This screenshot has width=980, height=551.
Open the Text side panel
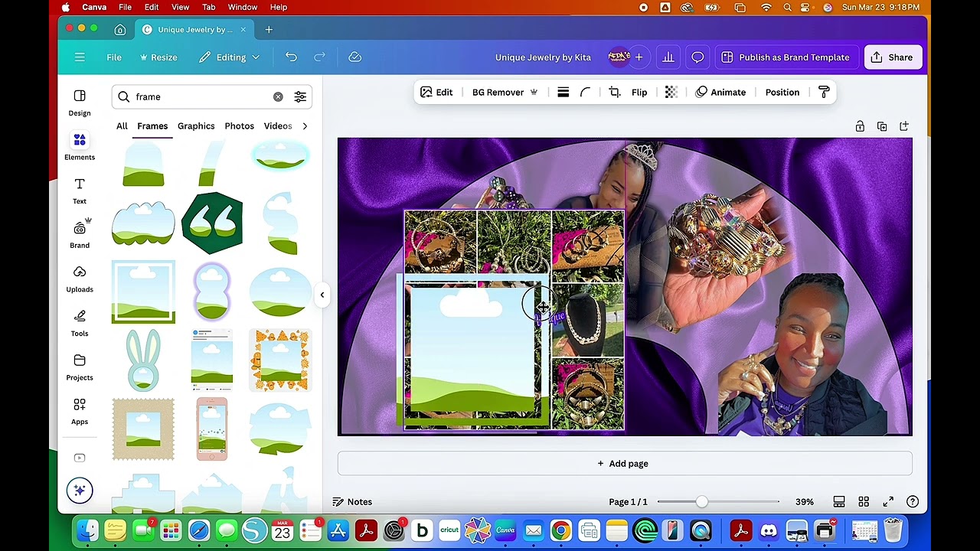click(x=80, y=191)
